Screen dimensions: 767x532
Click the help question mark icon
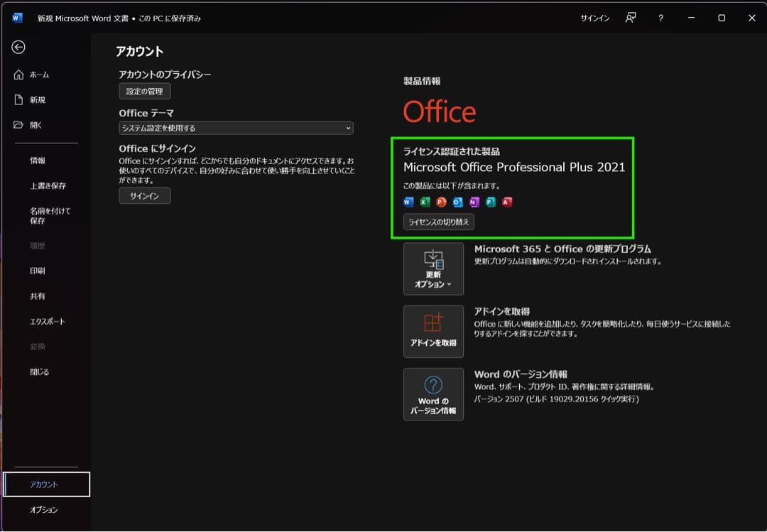[660, 18]
